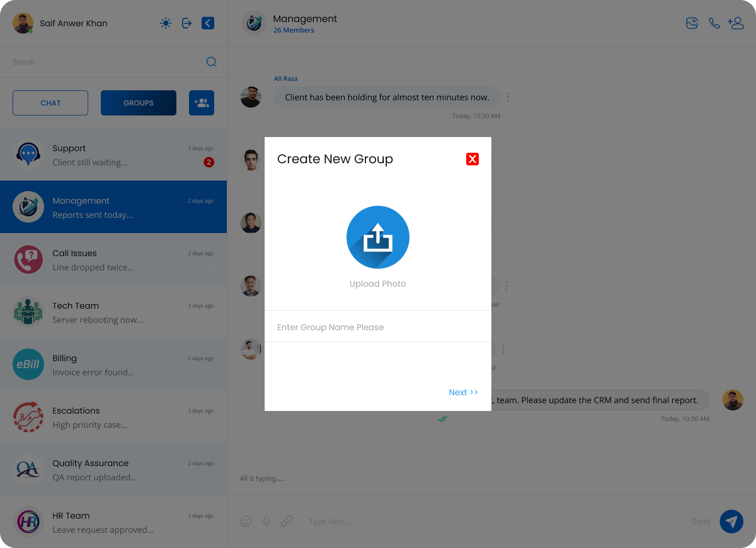Click the Send text label
756x548 pixels.
[x=700, y=521]
